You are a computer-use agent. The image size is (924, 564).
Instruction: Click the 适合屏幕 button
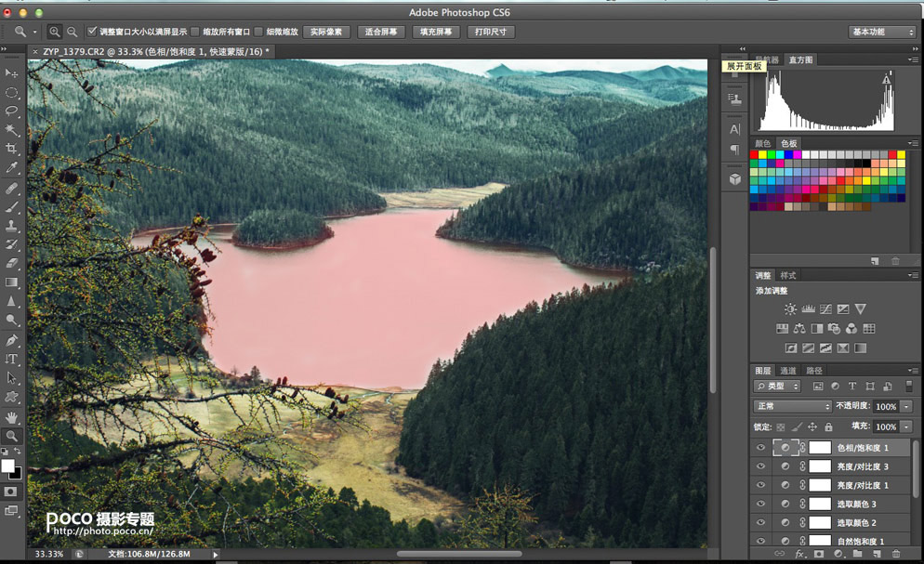coord(381,32)
